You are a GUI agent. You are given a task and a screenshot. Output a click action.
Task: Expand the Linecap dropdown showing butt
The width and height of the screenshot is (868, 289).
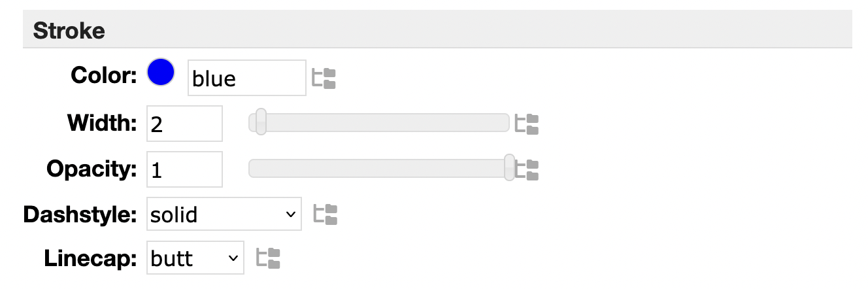(195, 258)
